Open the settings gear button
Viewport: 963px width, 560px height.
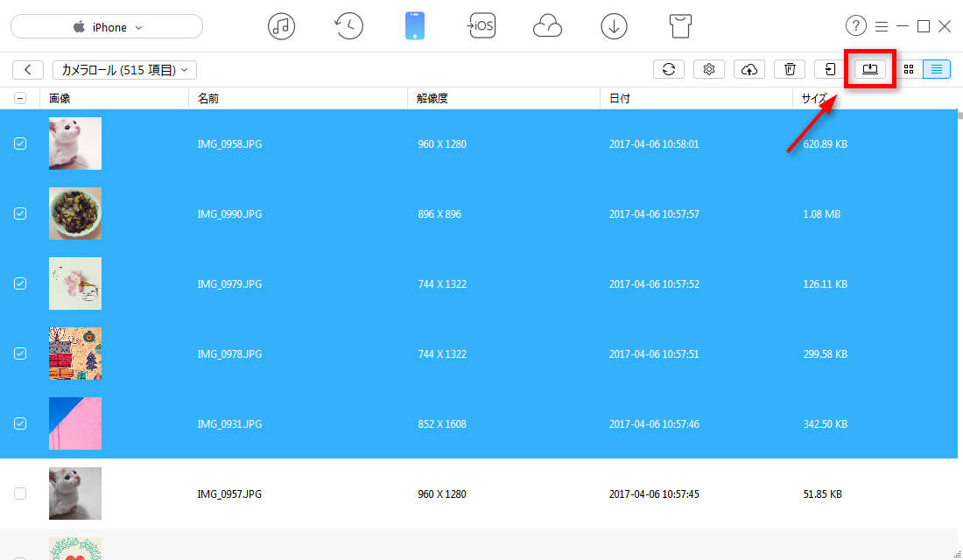[x=709, y=69]
